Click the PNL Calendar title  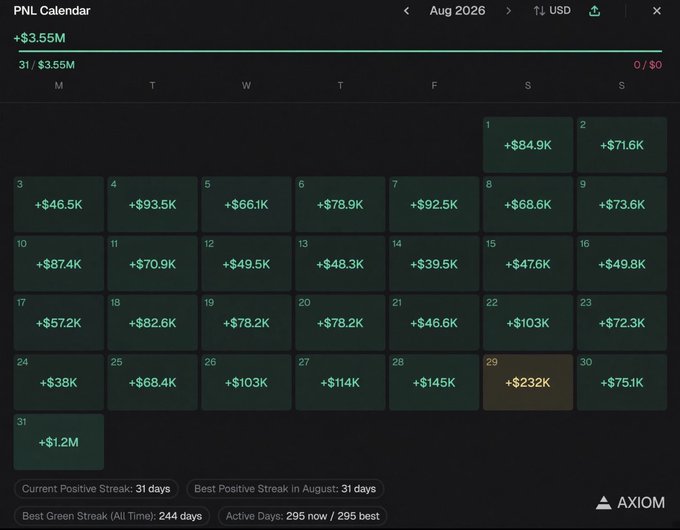52,11
